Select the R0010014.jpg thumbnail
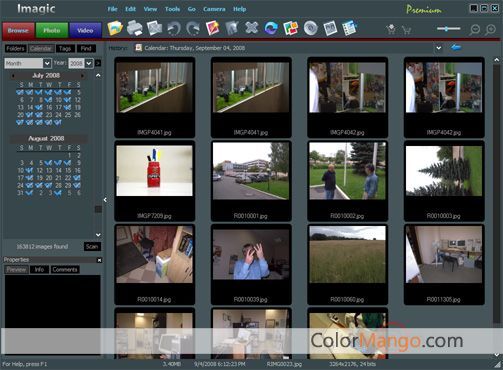Image resolution: width=503 pixels, height=370 pixels. click(x=154, y=264)
